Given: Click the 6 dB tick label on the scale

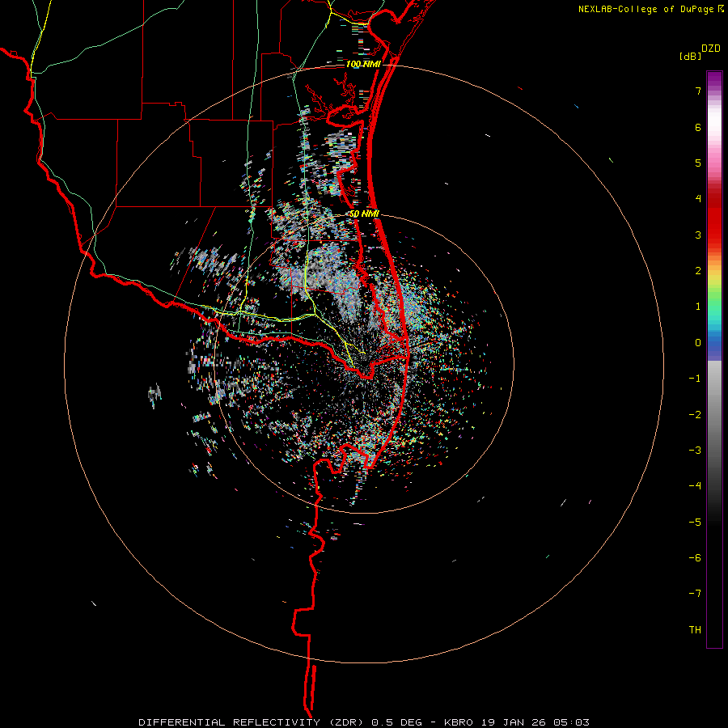Looking at the screenshot, I should [698, 127].
